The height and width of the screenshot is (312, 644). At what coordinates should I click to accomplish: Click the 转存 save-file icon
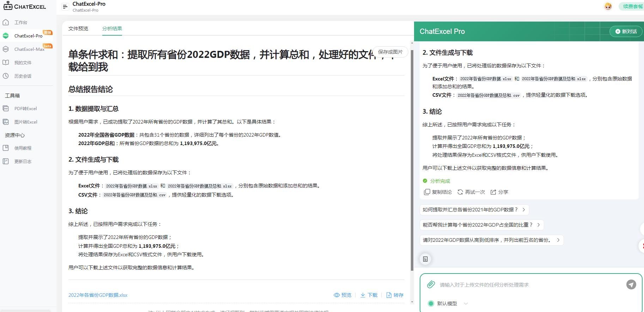389,295
